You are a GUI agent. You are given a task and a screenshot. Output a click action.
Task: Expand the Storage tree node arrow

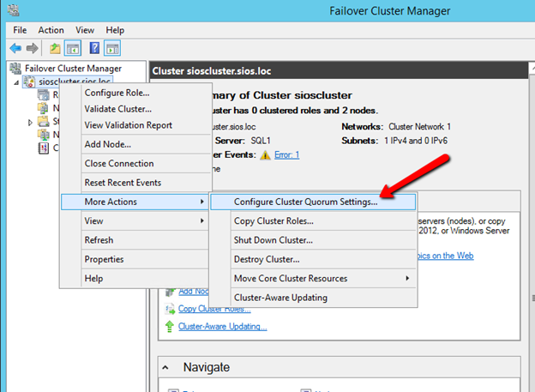32,122
